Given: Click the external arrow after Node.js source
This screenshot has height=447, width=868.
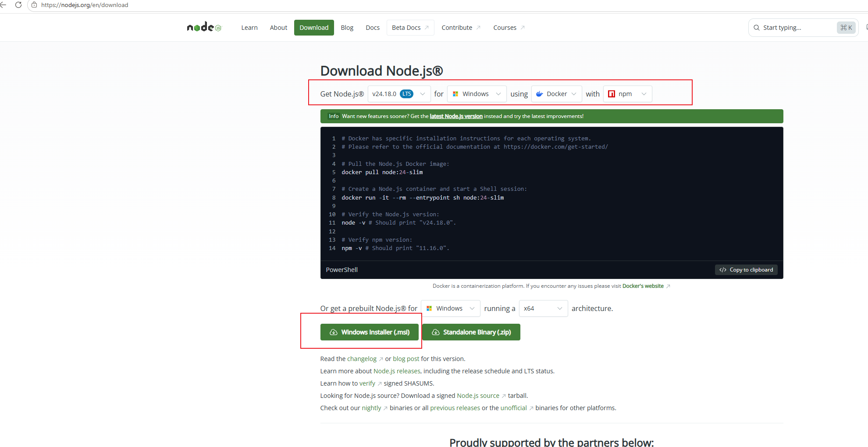Looking at the screenshot, I should tap(504, 396).
